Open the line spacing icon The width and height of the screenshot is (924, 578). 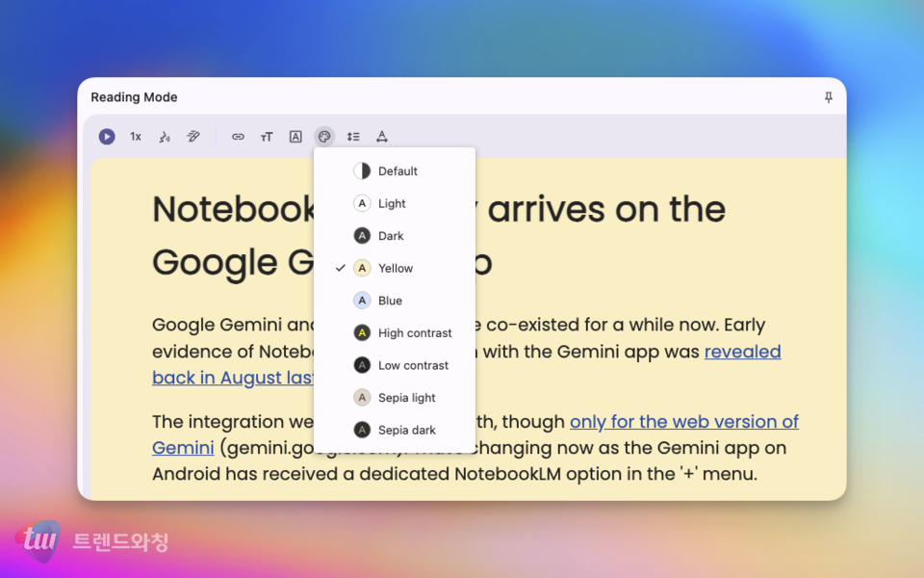pyautogui.click(x=353, y=137)
